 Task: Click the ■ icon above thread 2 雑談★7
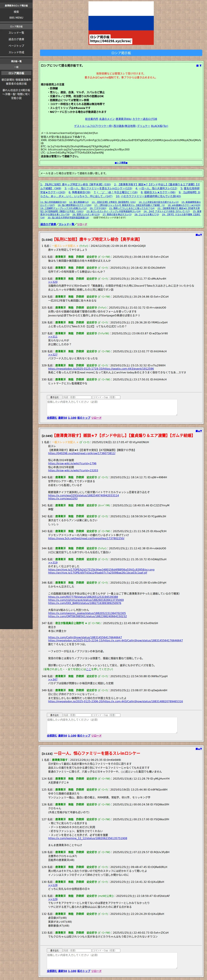(196, 431)
